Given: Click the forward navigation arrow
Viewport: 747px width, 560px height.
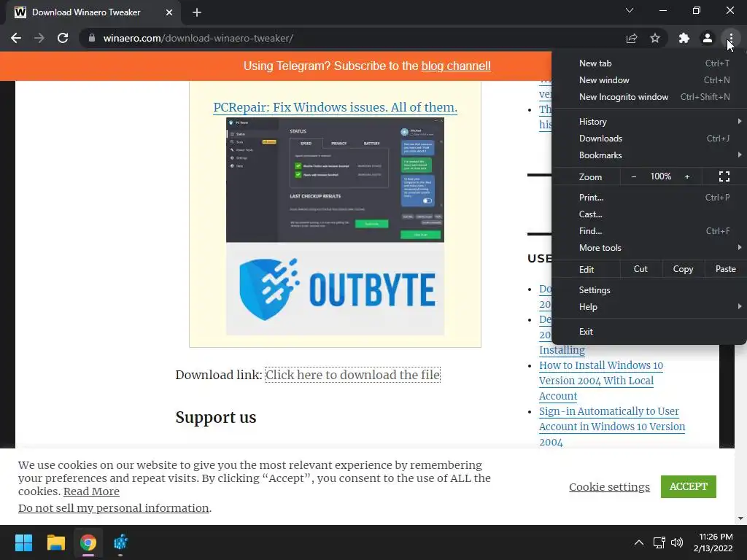Looking at the screenshot, I should click(39, 38).
